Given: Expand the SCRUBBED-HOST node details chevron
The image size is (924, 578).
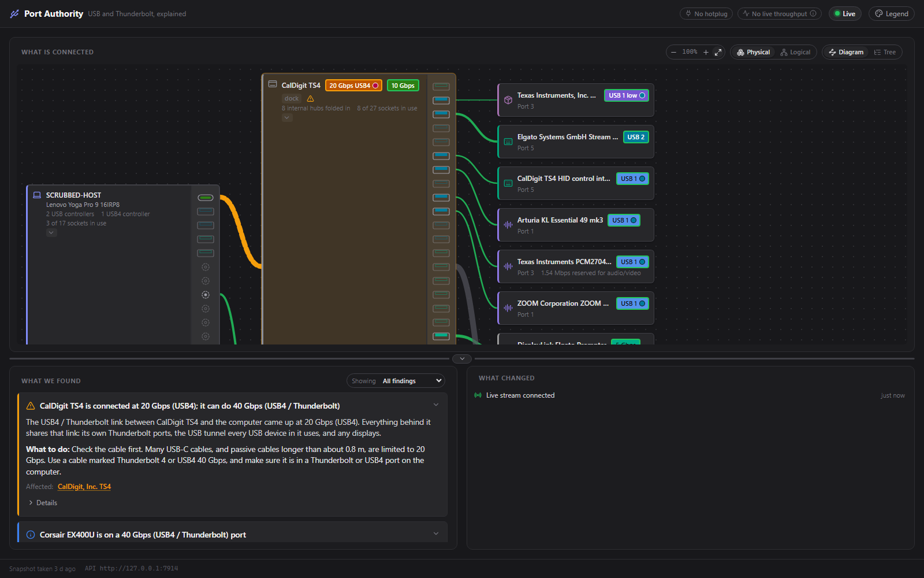Looking at the screenshot, I should tap(51, 233).
